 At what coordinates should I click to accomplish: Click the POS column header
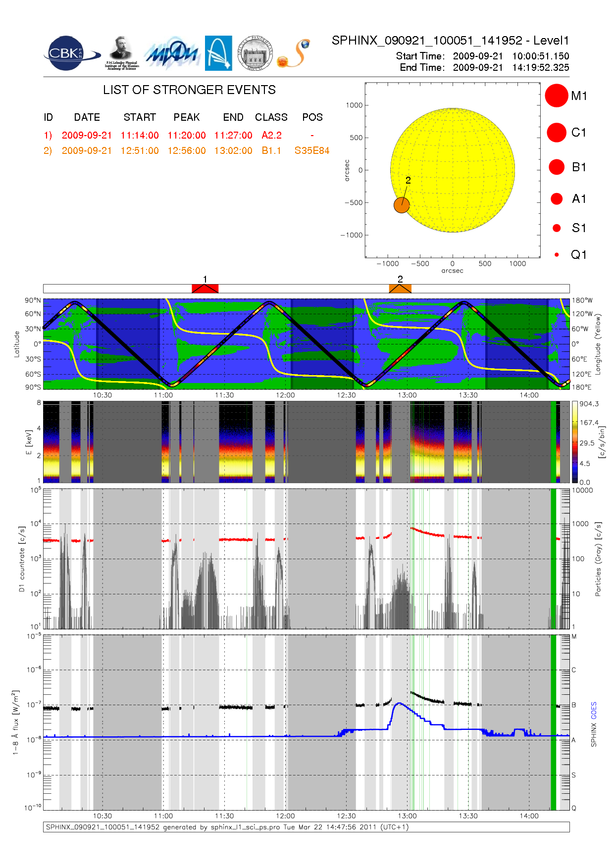312,117
